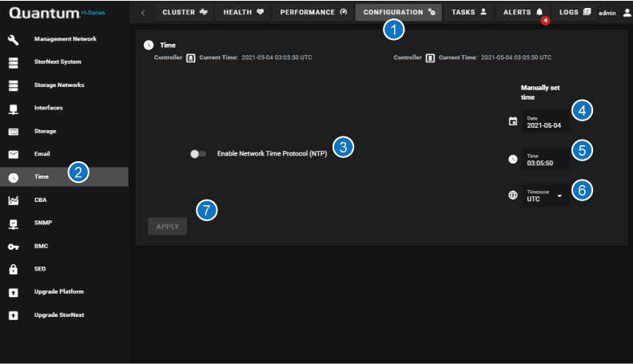Click the Email envelope icon in sidebar
633x364 pixels.
13,154
